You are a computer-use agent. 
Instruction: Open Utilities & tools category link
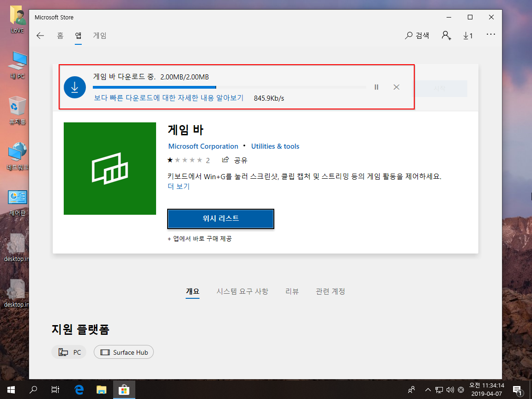[x=275, y=146]
